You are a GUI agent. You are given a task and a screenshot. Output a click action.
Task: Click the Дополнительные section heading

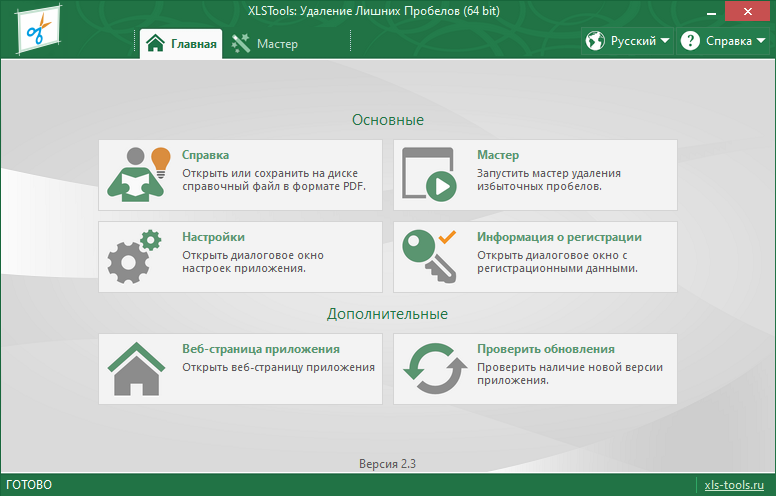click(x=387, y=314)
